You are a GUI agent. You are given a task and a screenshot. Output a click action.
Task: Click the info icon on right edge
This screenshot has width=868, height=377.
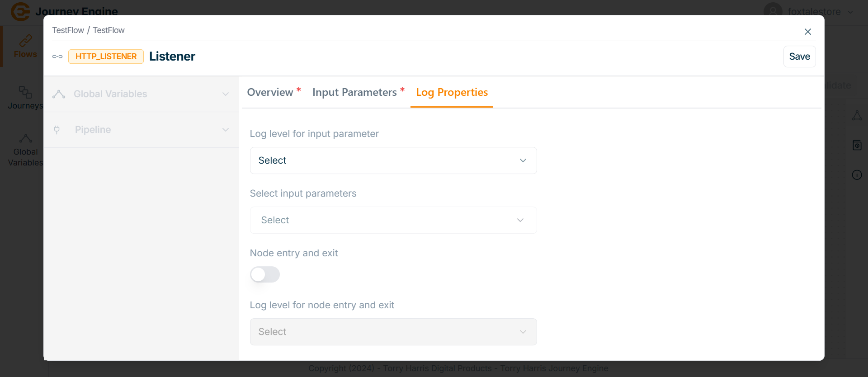coord(857,175)
